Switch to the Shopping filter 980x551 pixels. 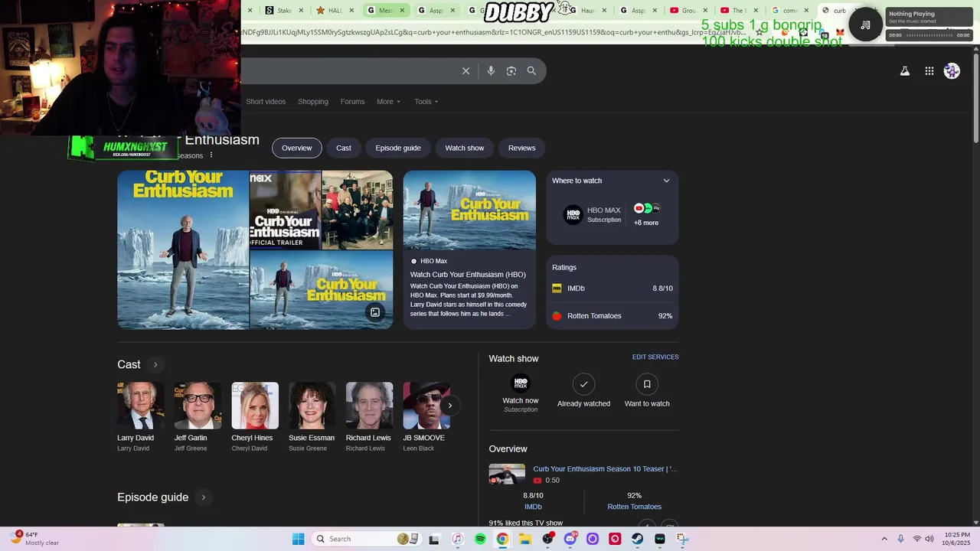[313, 102]
